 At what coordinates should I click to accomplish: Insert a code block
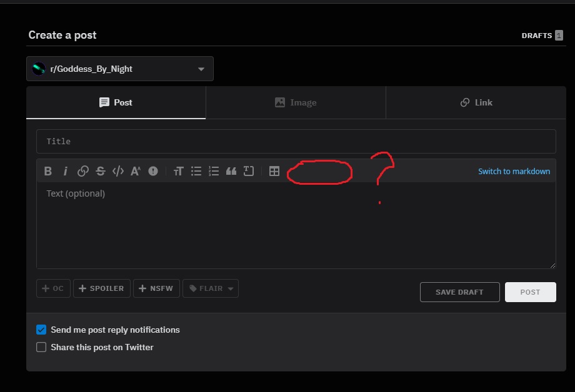[x=249, y=171]
